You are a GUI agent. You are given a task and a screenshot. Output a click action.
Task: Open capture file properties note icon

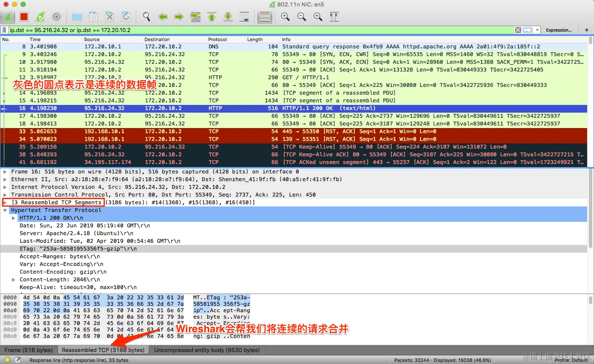(x=17, y=360)
